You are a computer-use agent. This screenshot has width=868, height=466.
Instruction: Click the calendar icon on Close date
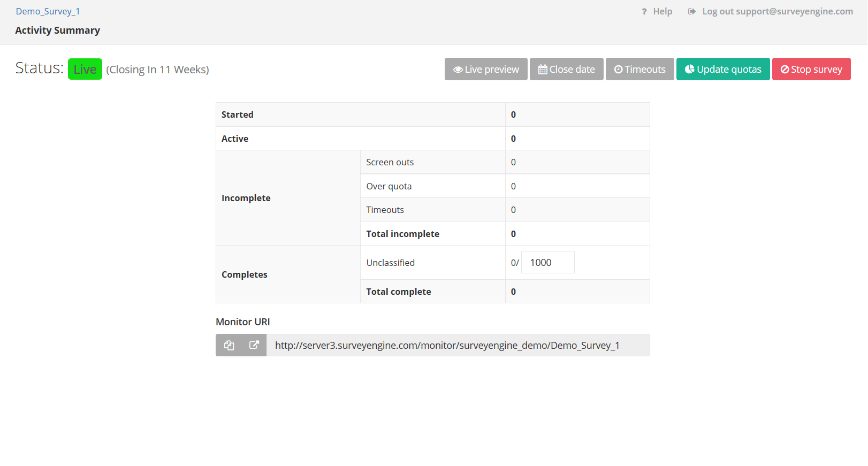543,70
